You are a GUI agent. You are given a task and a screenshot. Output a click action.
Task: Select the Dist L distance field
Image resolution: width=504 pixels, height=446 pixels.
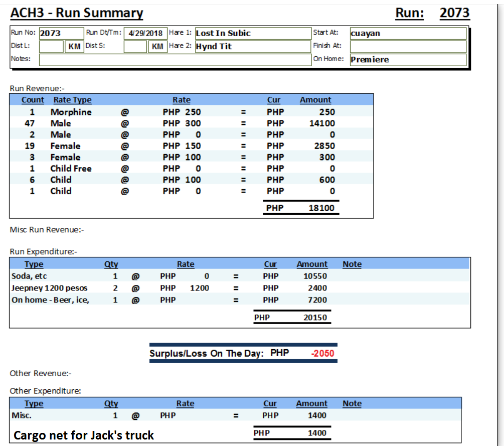pos(51,46)
